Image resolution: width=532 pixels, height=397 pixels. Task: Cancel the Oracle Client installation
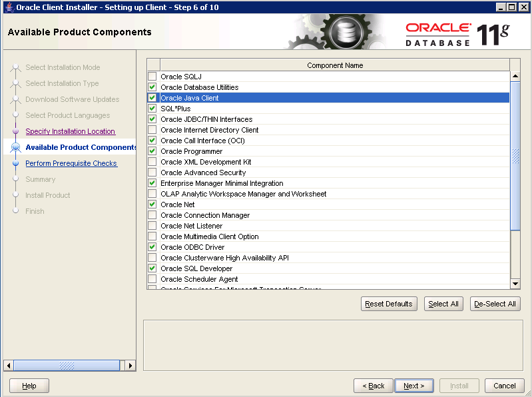click(505, 386)
